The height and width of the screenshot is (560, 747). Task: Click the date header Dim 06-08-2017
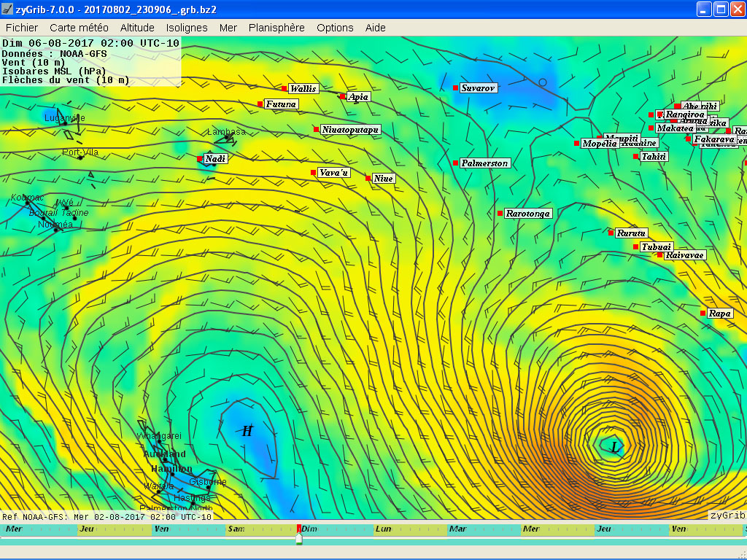click(x=91, y=43)
